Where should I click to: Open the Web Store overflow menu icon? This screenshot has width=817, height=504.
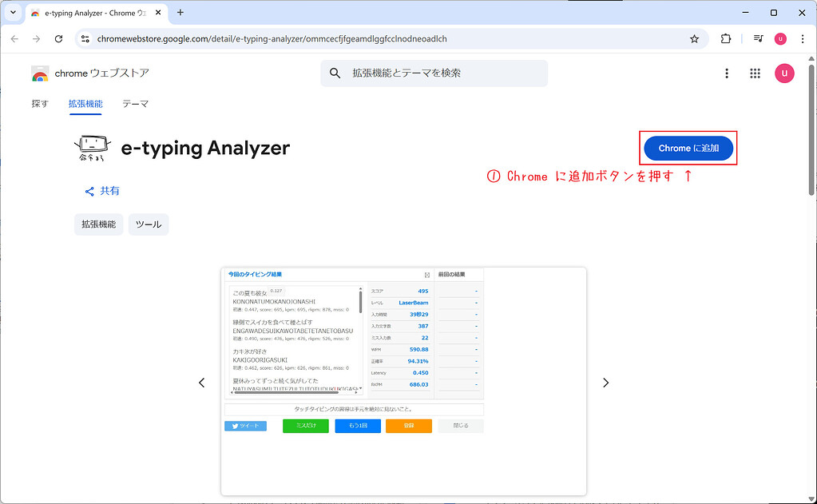coord(726,73)
